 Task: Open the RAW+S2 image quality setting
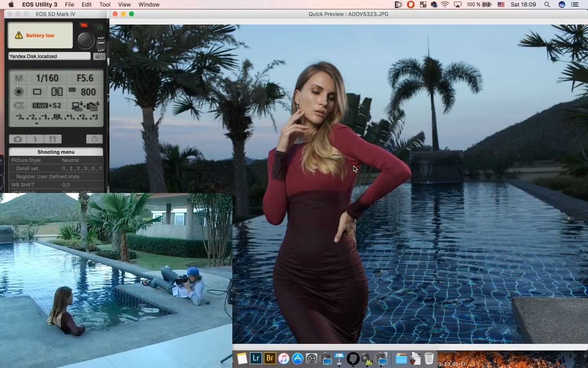(47, 105)
